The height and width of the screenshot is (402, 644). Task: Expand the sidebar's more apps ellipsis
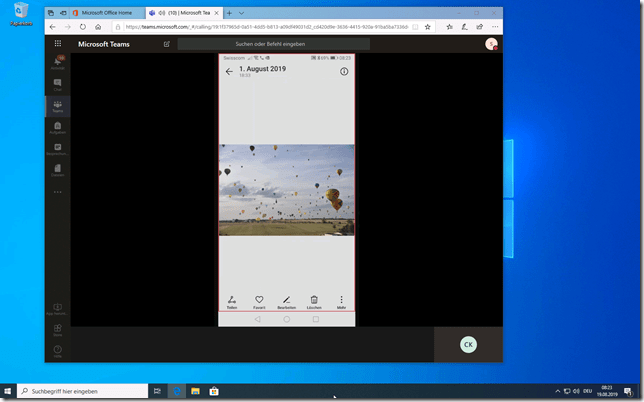click(x=57, y=192)
